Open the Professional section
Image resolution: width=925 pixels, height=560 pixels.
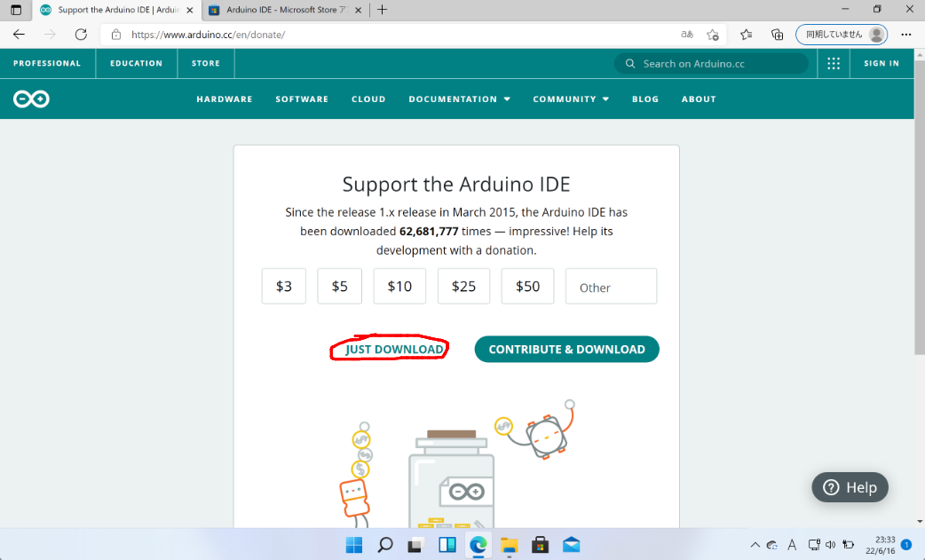pos(47,63)
